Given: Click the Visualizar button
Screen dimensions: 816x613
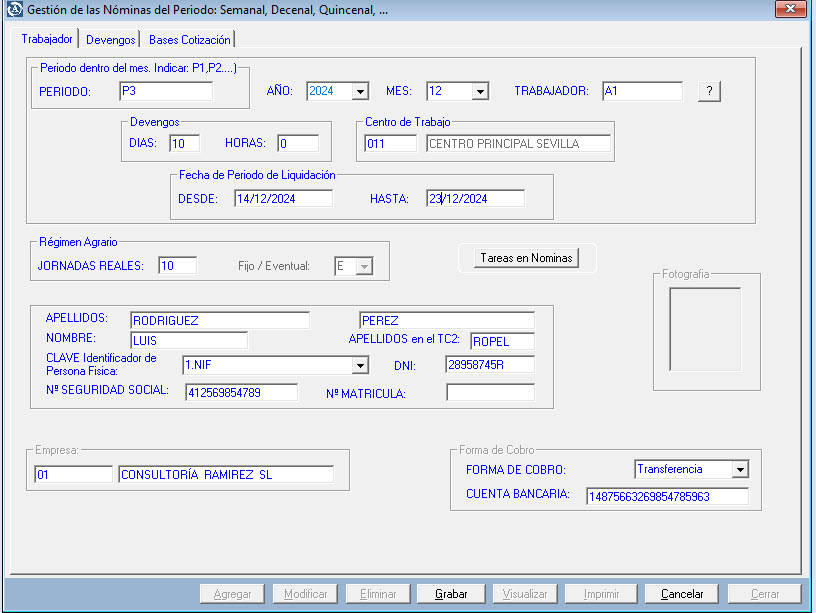Looking at the screenshot, I should pos(525,594).
